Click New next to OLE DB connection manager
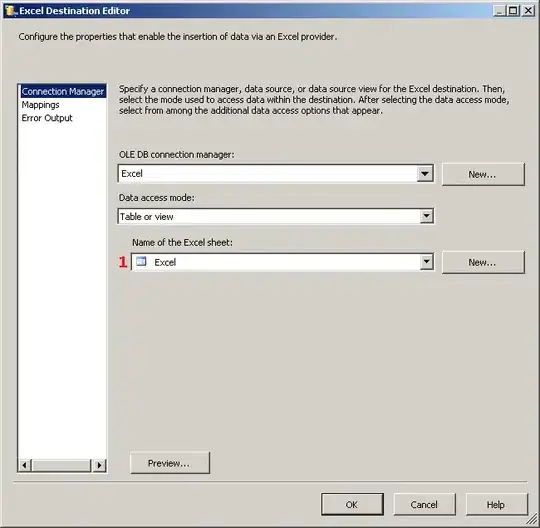The image size is (540, 528). (x=483, y=174)
